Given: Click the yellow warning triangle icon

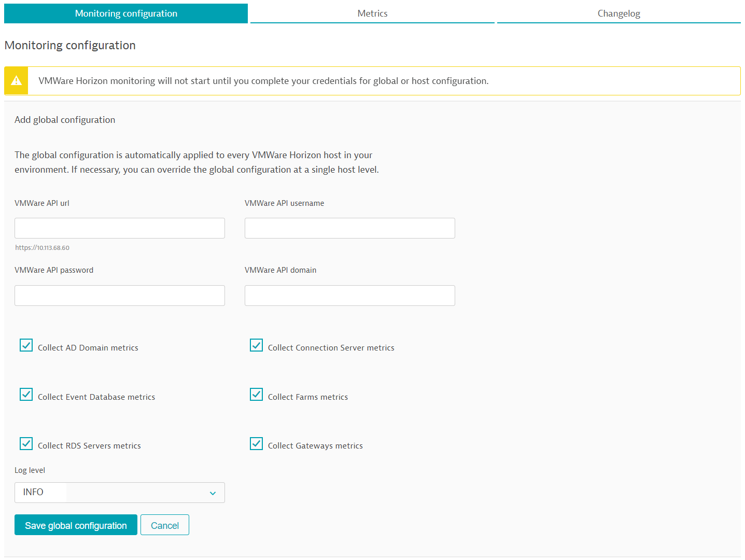Looking at the screenshot, I should pyautogui.click(x=16, y=81).
